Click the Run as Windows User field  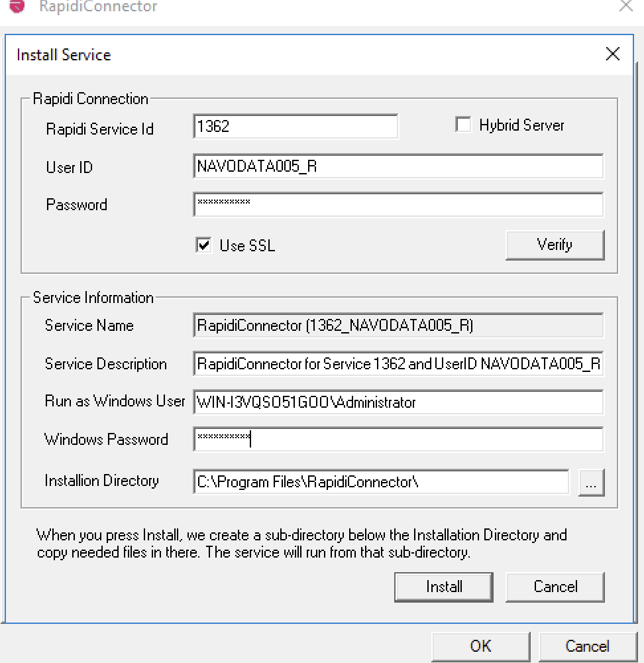tap(398, 402)
